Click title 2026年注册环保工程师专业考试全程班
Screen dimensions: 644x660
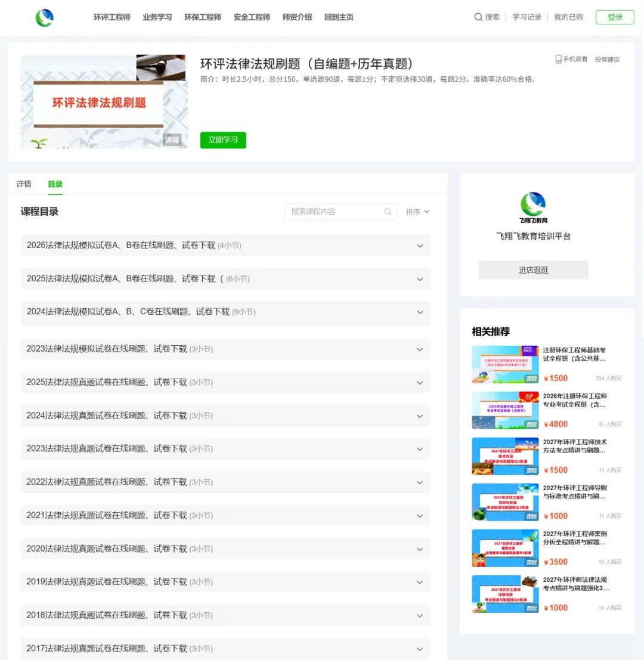pos(575,400)
